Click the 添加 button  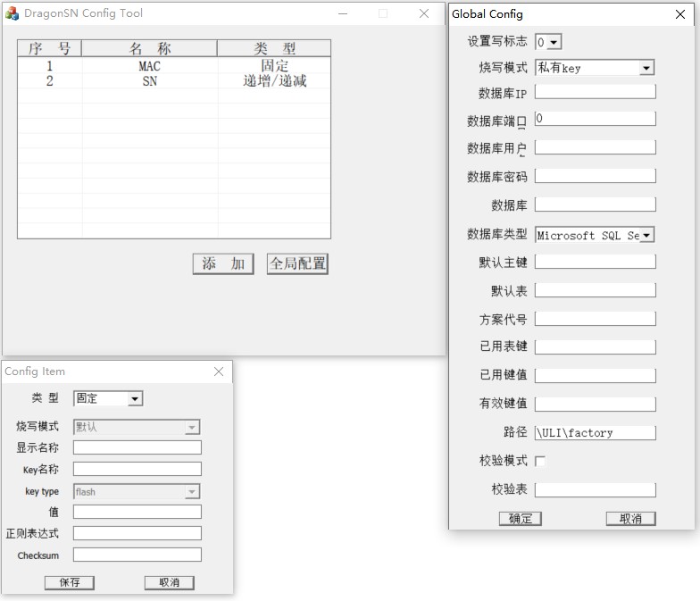(x=223, y=264)
